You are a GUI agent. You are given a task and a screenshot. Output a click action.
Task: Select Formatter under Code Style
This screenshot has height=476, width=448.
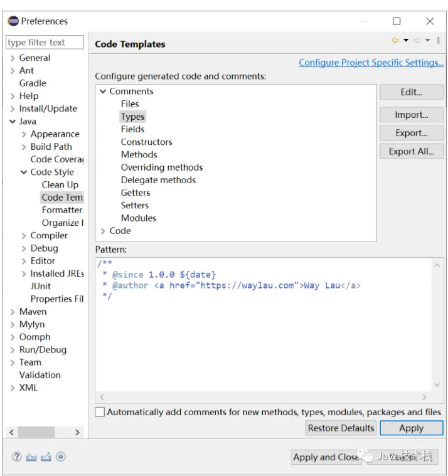coord(62,210)
